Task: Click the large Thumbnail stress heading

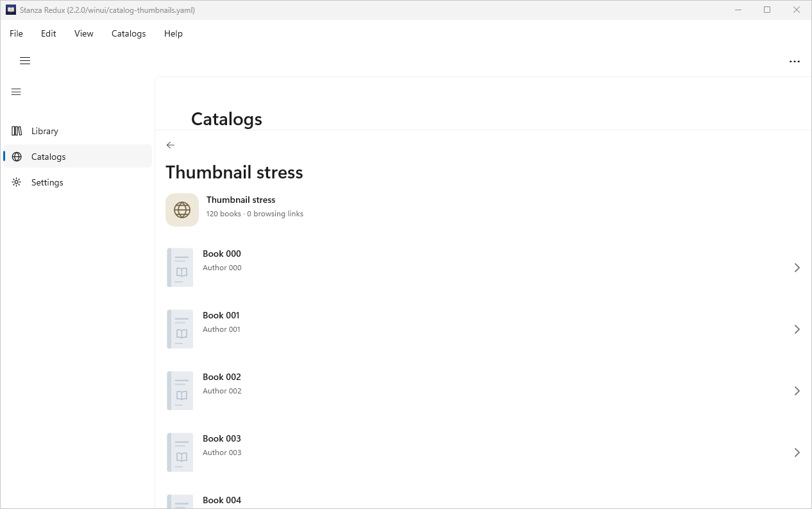Action: coord(234,173)
